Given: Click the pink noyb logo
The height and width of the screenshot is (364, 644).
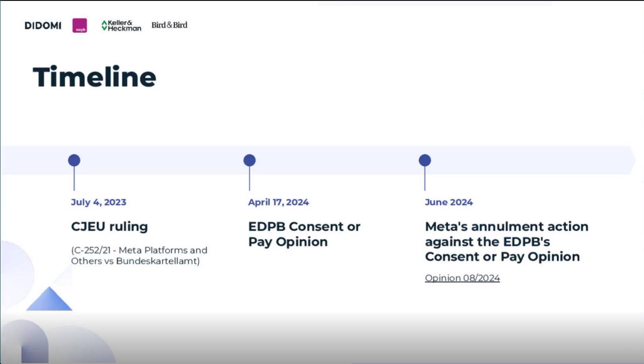Looking at the screenshot, I should click(80, 25).
